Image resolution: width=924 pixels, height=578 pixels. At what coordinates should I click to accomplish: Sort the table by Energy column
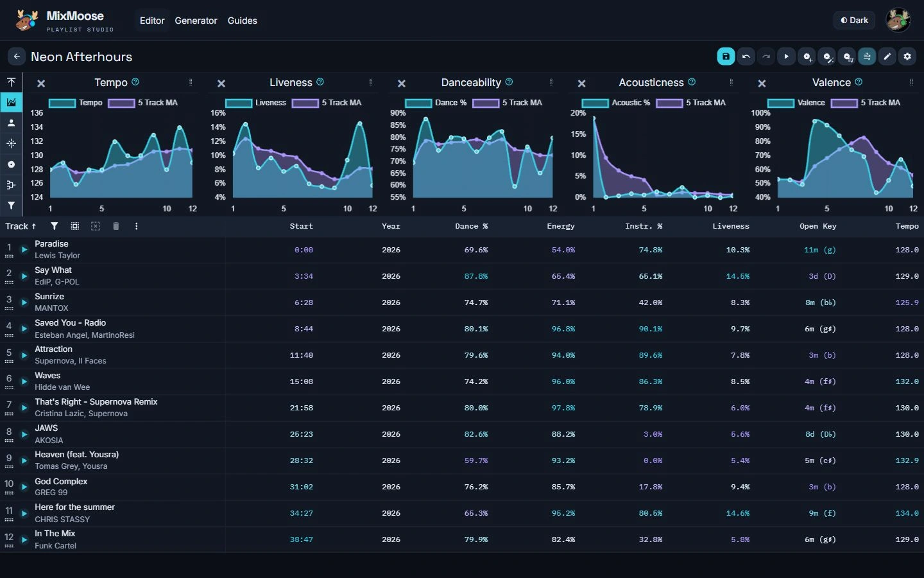click(561, 226)
